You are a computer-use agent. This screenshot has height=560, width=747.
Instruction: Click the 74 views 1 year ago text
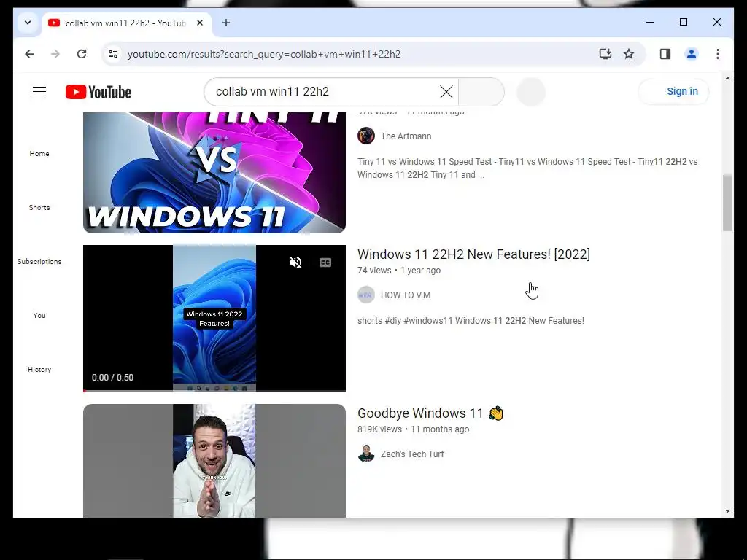click(399, 271)
